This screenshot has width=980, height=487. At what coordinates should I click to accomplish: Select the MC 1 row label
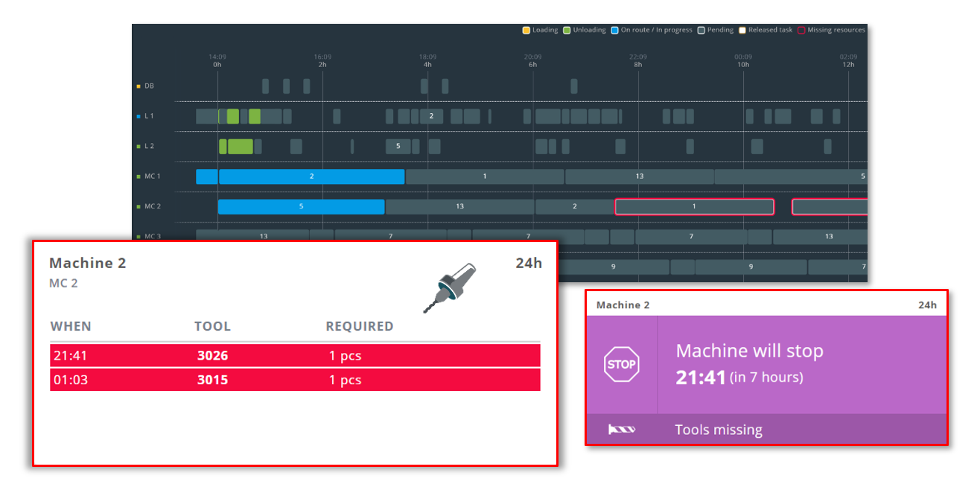(x=152, y=176)
